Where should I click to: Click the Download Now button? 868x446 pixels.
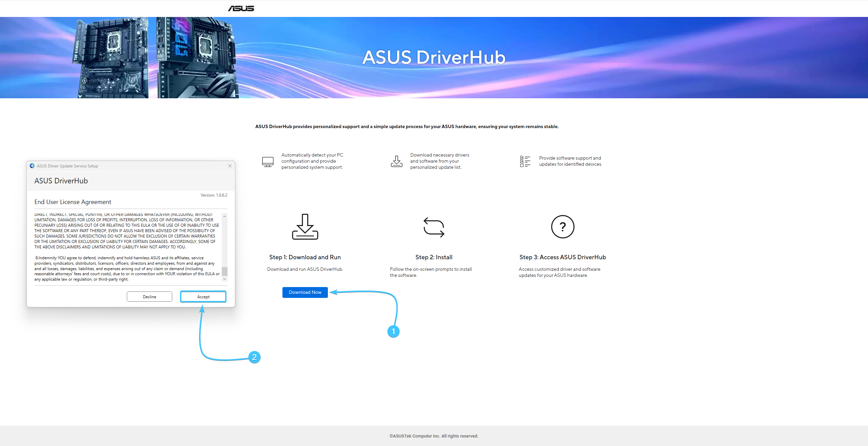(x=305, y=292)
